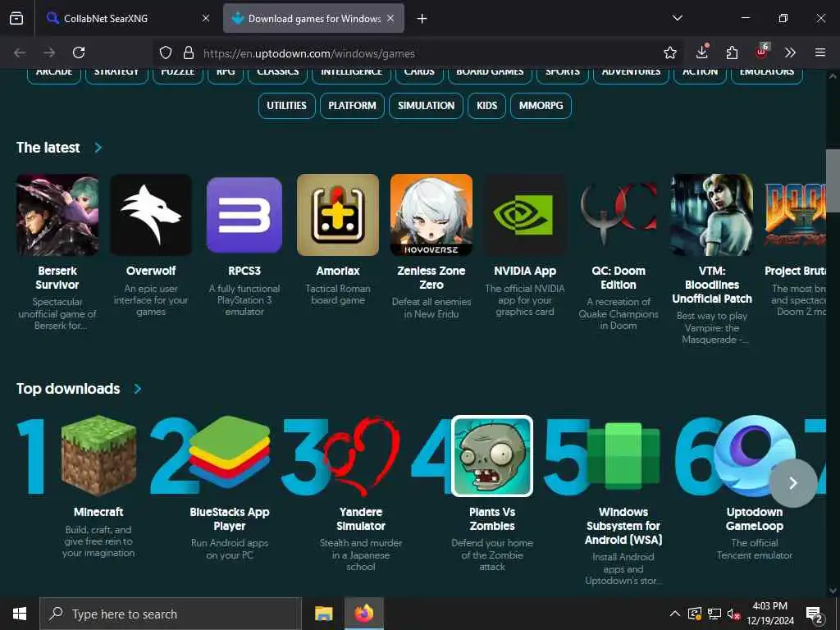The width and height of the screenshot is (840, 630).
Task: Open the QC: Doom Edition icon
Action: 619,215
